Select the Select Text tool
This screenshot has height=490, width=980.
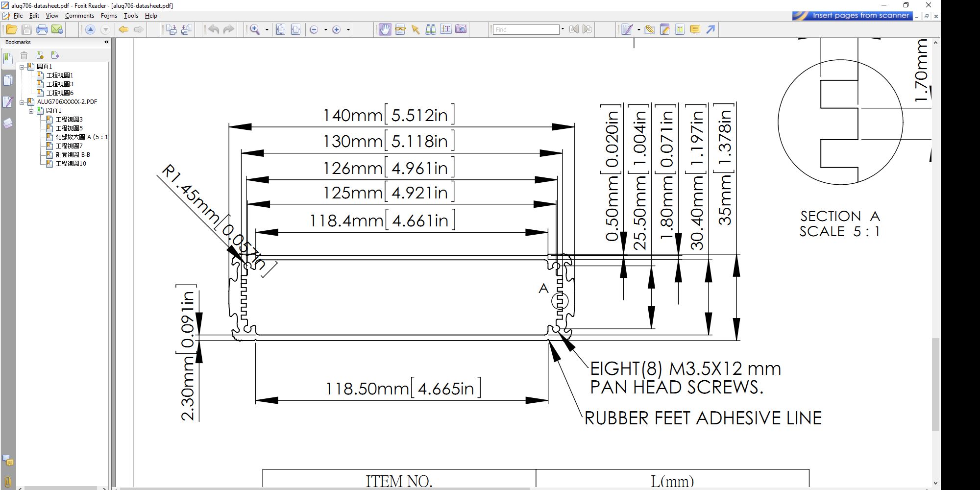pyautogui.click(x=446, y=29)
